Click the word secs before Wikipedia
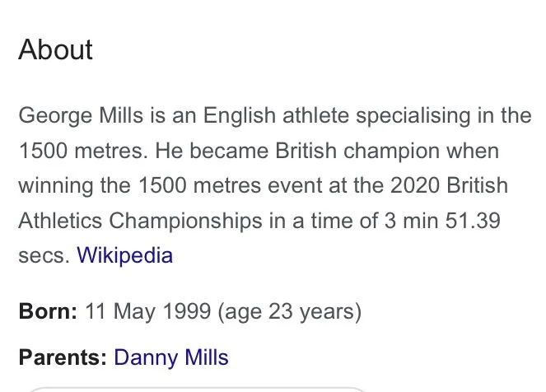 (43, 255)
